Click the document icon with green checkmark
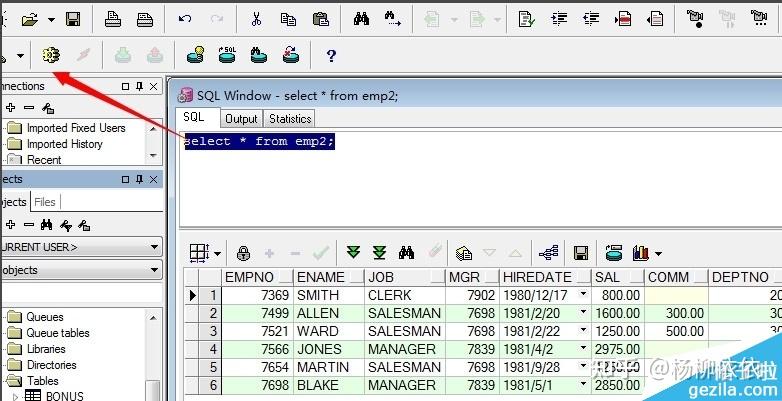This screenshot has height=401, width=782. coord(527,19)
